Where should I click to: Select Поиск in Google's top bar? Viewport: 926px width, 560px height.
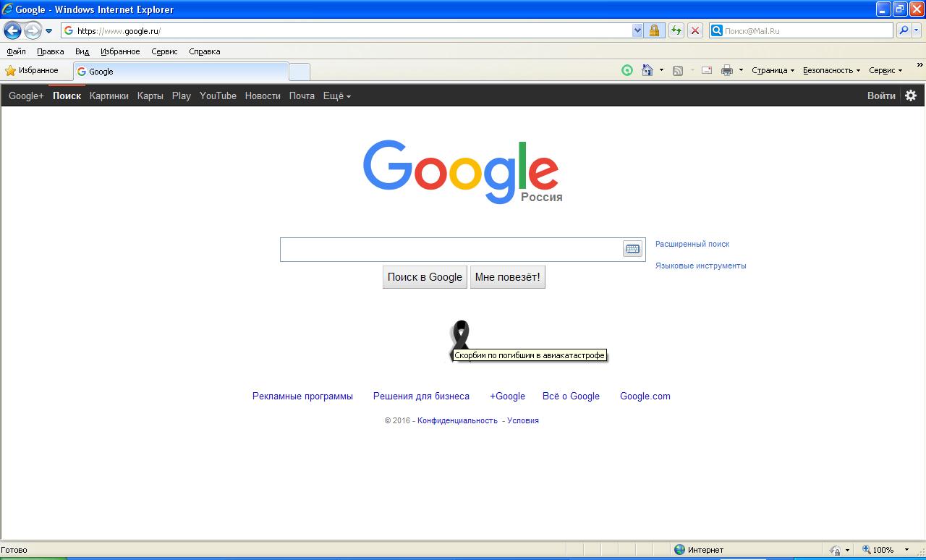tap(67, 96)
